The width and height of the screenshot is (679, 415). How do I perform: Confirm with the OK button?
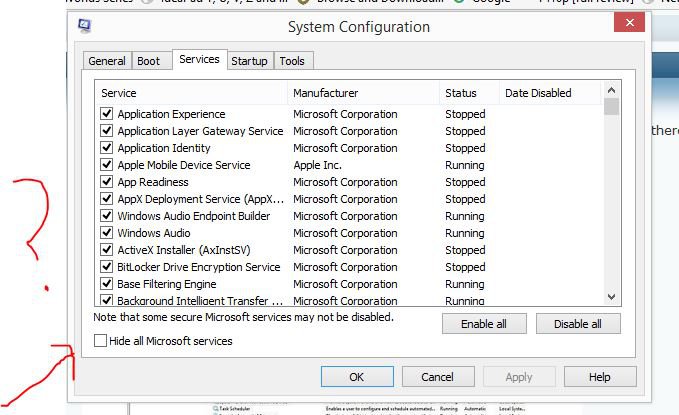(357, 376)
